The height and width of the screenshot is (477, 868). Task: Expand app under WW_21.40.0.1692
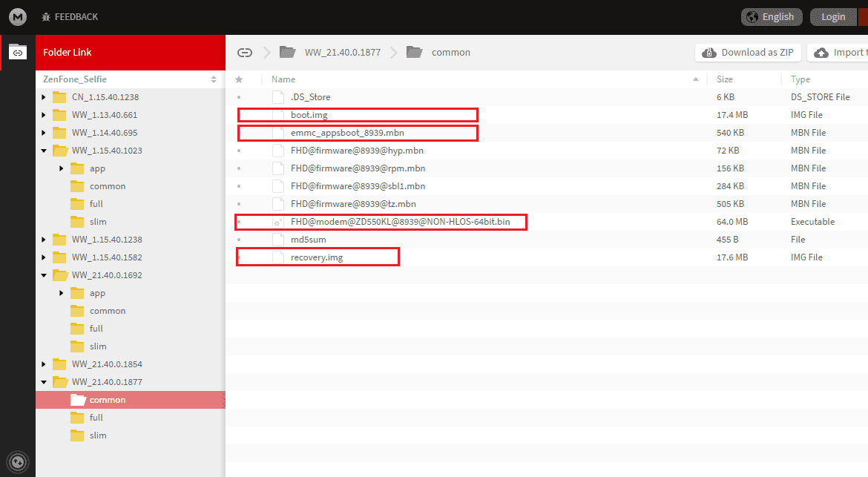tap(62, 293)
